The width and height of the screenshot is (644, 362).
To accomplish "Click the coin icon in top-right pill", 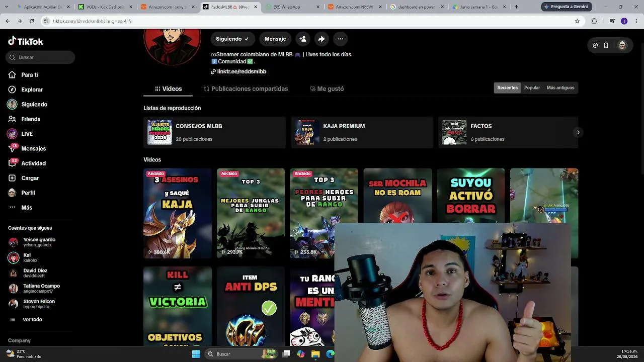I will click(x=595, y=45).
